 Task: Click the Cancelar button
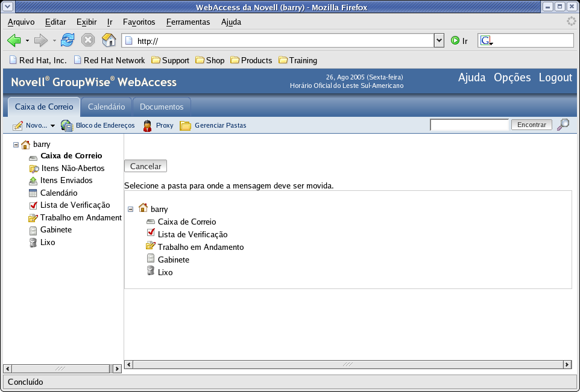pos(146,166)
